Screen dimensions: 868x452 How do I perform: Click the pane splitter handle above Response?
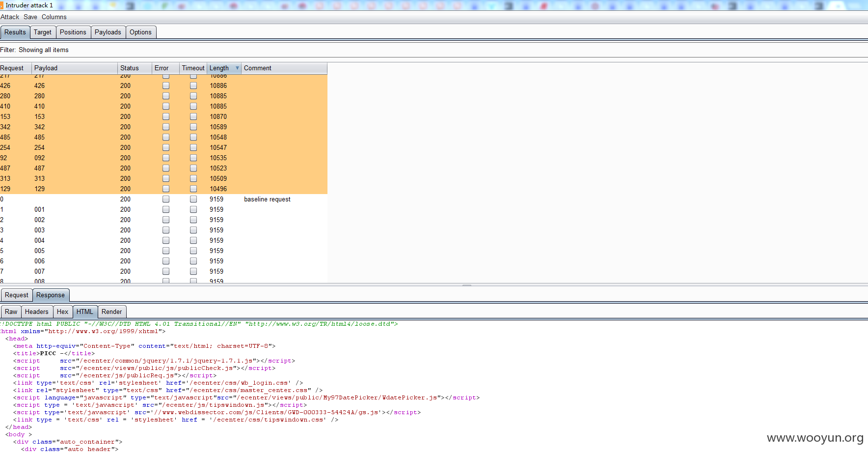[x=467, y=285]
